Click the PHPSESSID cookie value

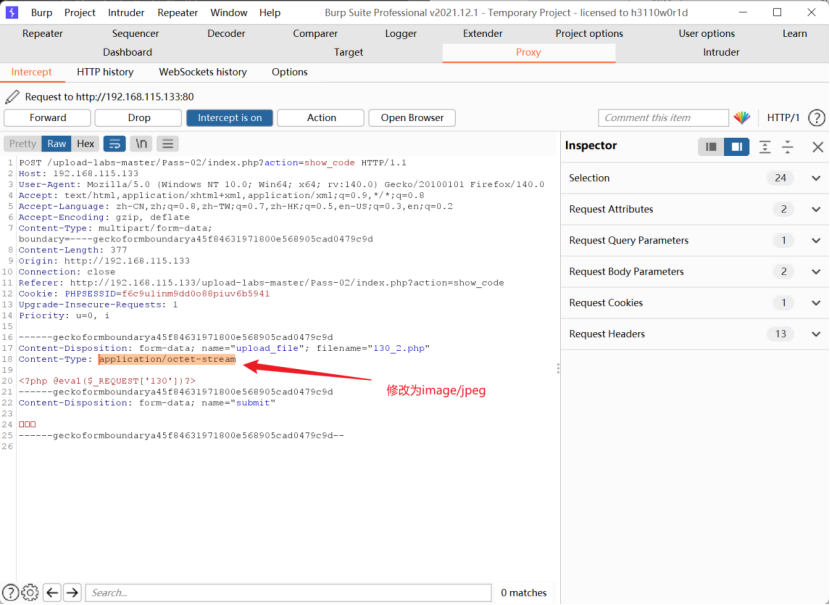pos(196,294)
